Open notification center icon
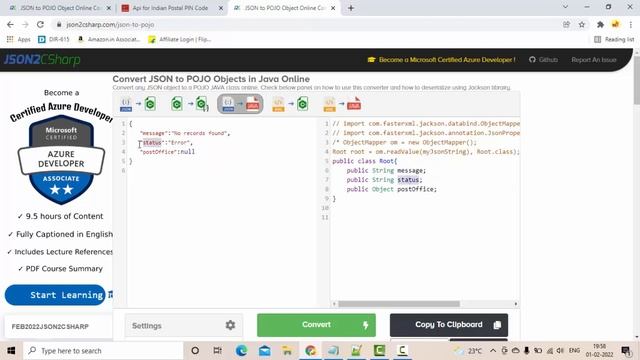 [x=625, y=351]
